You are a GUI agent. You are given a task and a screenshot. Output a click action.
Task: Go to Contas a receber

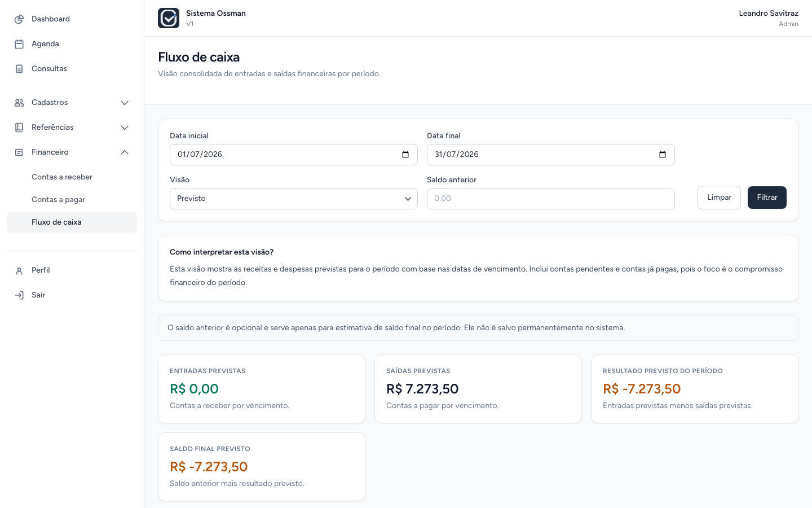62,177
